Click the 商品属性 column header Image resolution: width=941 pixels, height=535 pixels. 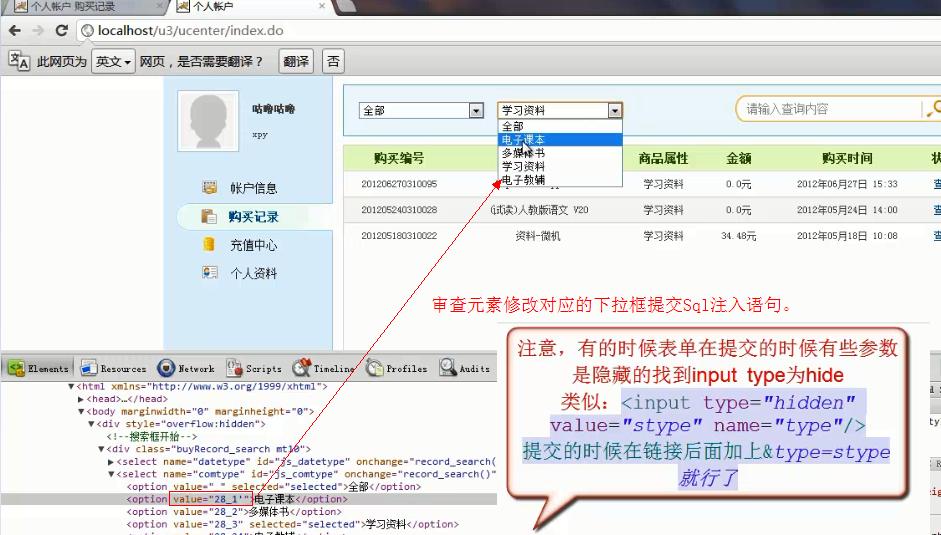[x=663, y=159]
